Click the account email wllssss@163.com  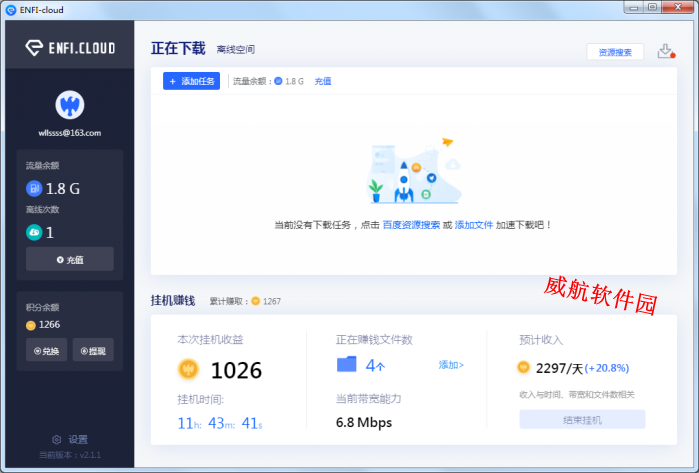(x=70, y=133)
